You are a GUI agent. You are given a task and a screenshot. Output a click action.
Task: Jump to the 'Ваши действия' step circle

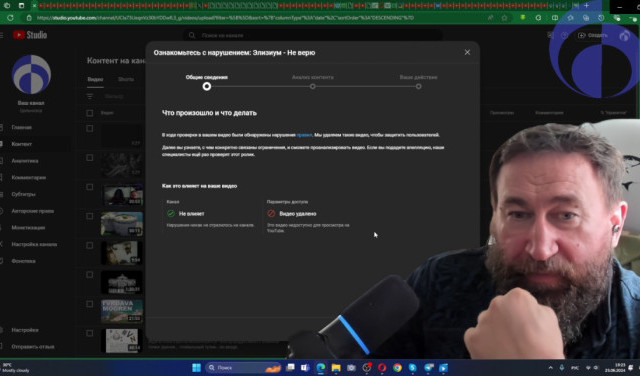coord(418,86)
